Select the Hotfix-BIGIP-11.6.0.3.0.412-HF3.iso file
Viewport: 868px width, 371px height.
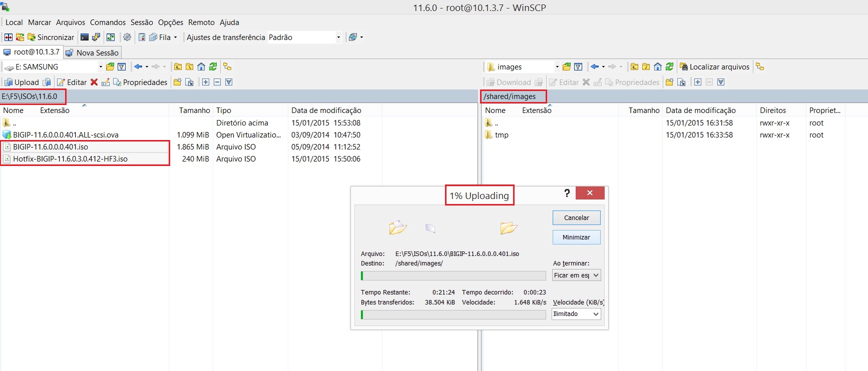pyautogui.click(x=70, y=159)
